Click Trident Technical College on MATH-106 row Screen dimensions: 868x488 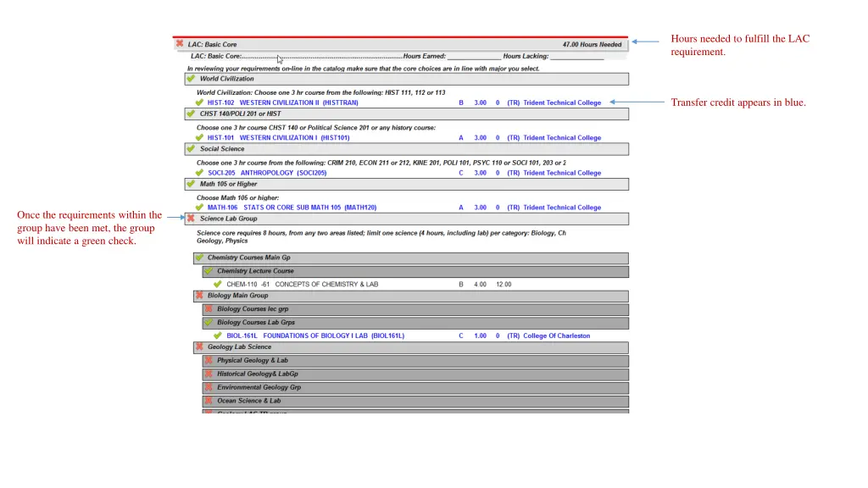(x=562, y=208)
